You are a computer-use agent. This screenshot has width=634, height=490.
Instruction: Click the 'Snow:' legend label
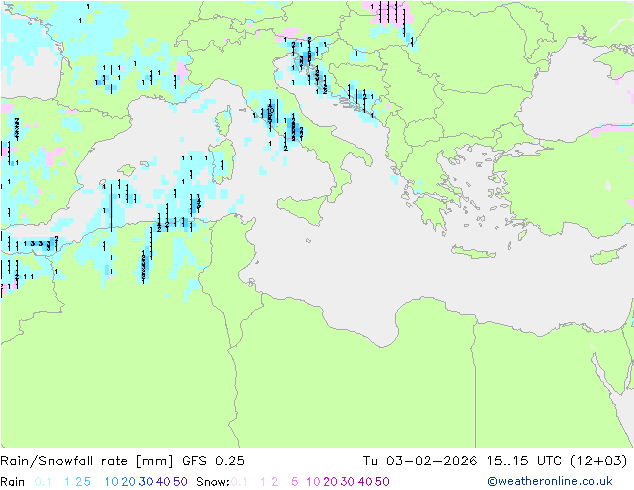pyautogui.click(x=213, y=482)
